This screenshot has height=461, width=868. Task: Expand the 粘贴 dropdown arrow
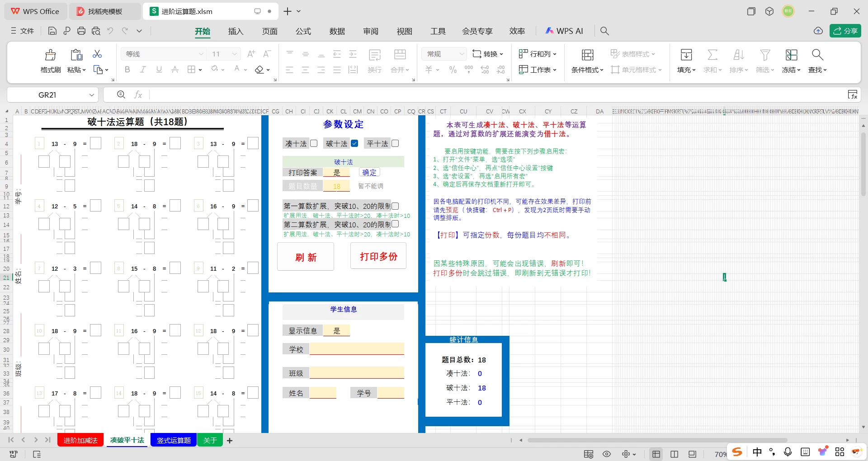(x=84, y=70)
